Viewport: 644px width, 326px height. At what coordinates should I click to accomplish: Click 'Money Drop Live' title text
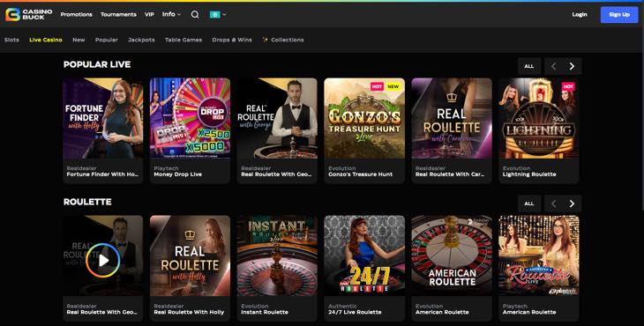pos(178,174)
